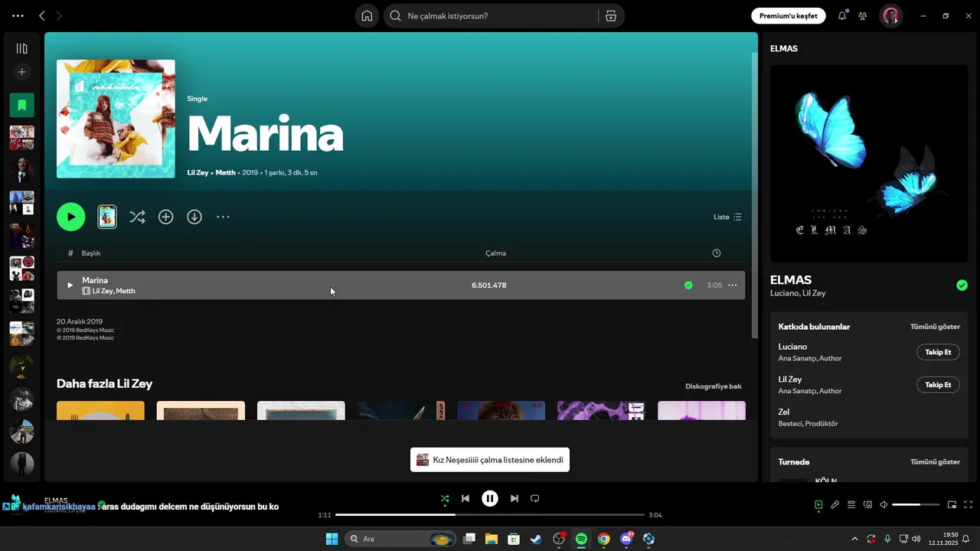Mute with the speaker icon
The image size is (980, 551).
point(884,505)
